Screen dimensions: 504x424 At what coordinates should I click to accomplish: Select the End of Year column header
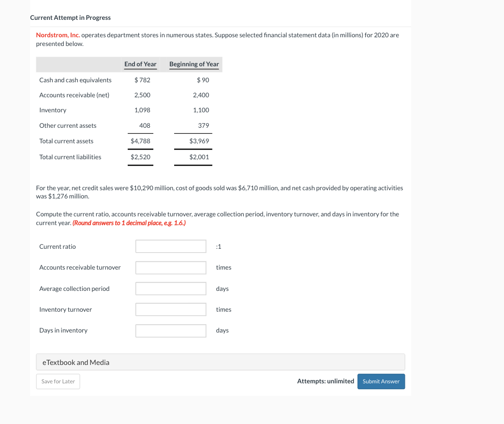140,63
